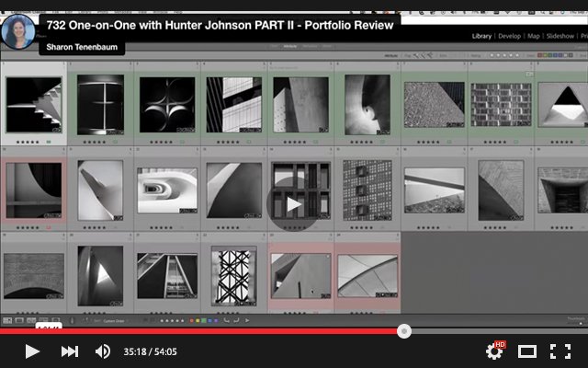Select the dark arch under brick thumbnail

(x=34, y=276)
